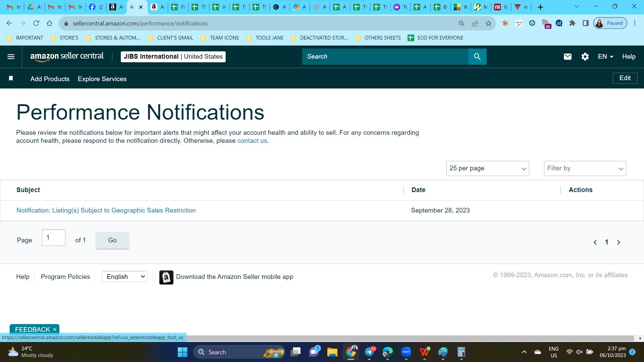Bookmark this page with the star icon

click(488, 23)
